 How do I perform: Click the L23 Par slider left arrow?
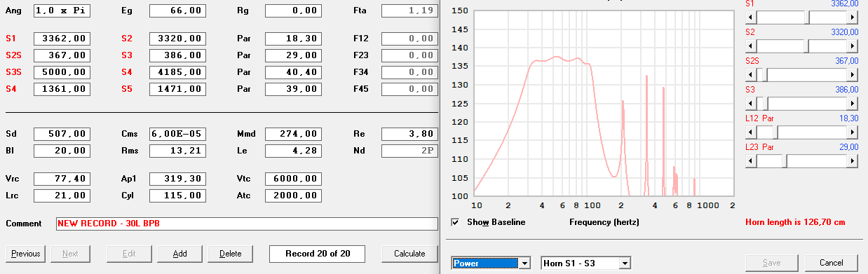tap(751, 160)
